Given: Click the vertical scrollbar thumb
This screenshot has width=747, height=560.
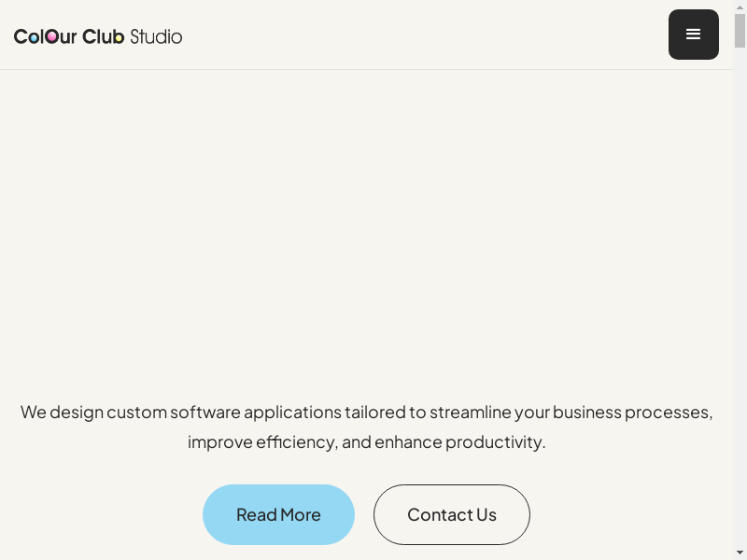Looking at the screenshot, I should 740,30.
